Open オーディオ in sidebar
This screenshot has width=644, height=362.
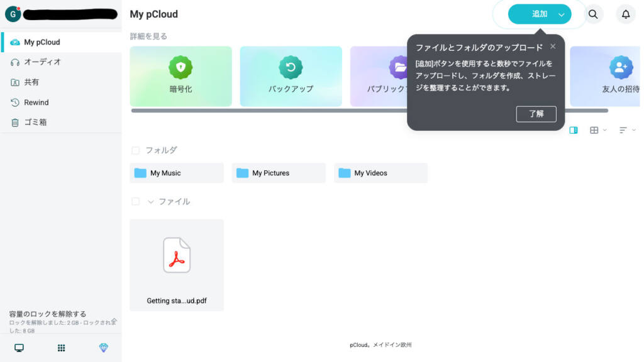click(61, 62)
